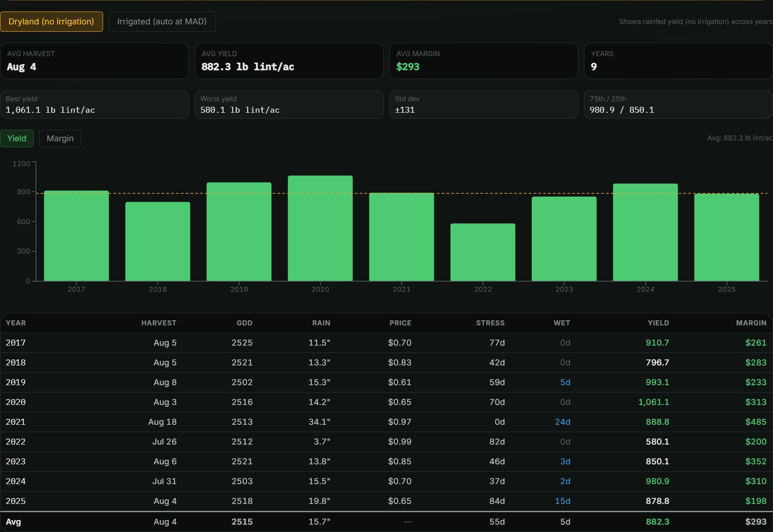The image size is (773, 532).
Task: Switch to Irrigated (auto at MAD) tab
Action: pos(162,22)
